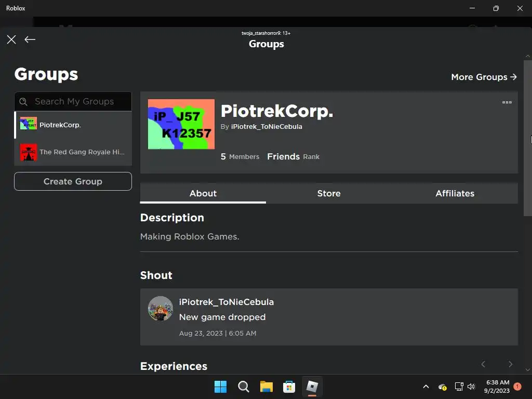Open owner iPiotrek_ToNieCebula profile link
This screenshot has height=399, width=532.
coord(267,127)
